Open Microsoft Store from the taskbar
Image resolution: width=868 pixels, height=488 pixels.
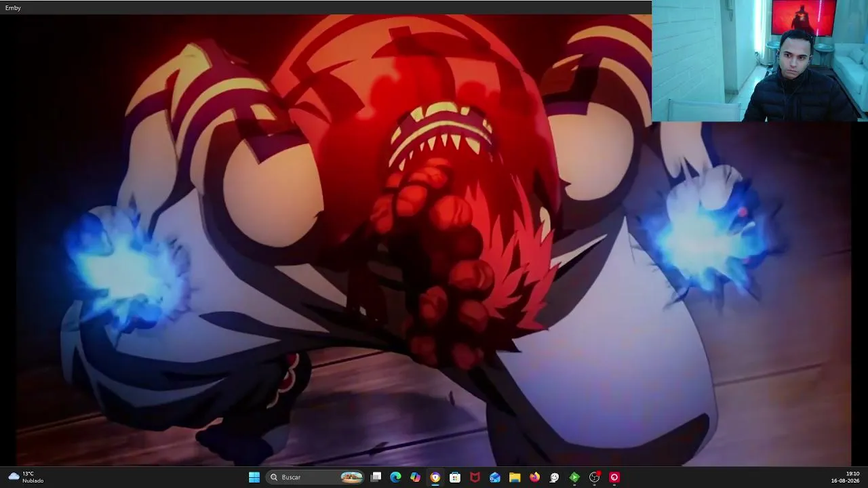pos(455,477)
